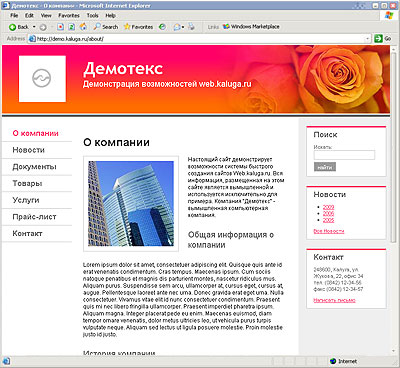This screenshot has width=400, height=368.
Task: Click the Mail toolbar icon
Action: click(177, 27)
